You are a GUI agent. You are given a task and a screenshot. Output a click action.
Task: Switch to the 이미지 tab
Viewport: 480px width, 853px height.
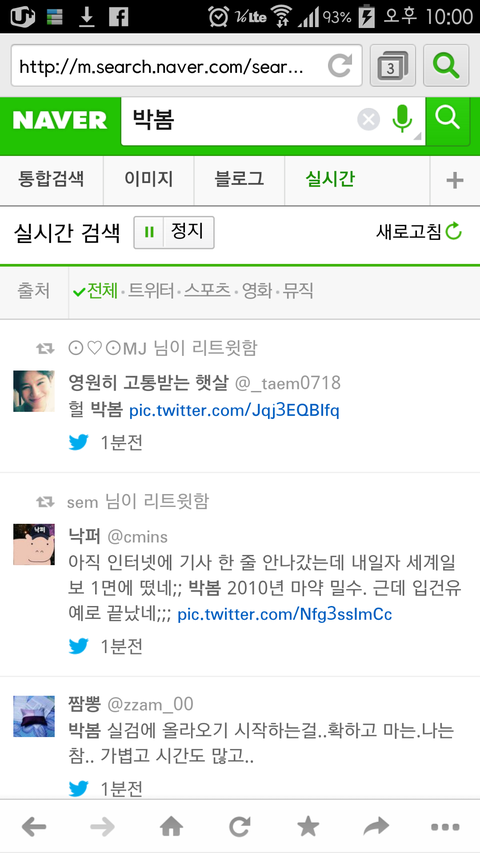pos(149,180)
